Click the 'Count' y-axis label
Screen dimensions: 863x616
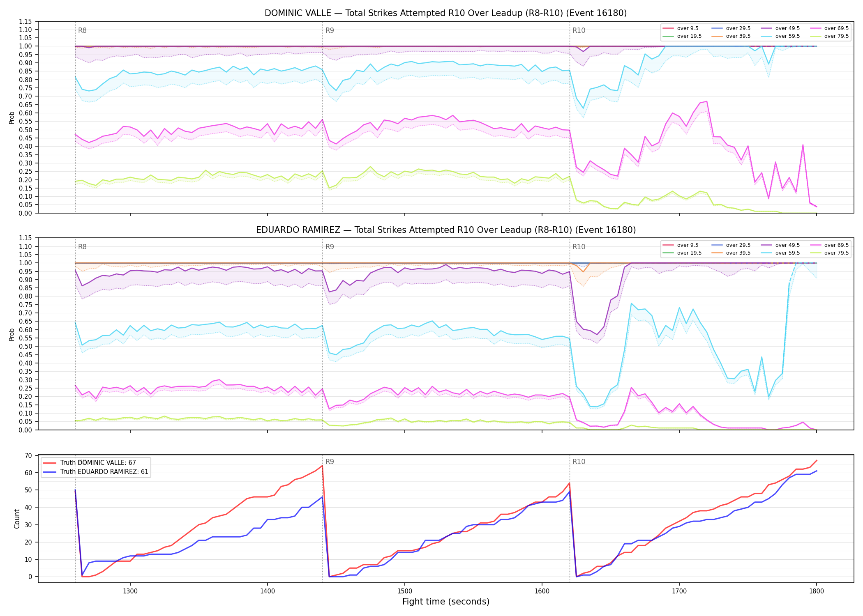coord(17,519)
